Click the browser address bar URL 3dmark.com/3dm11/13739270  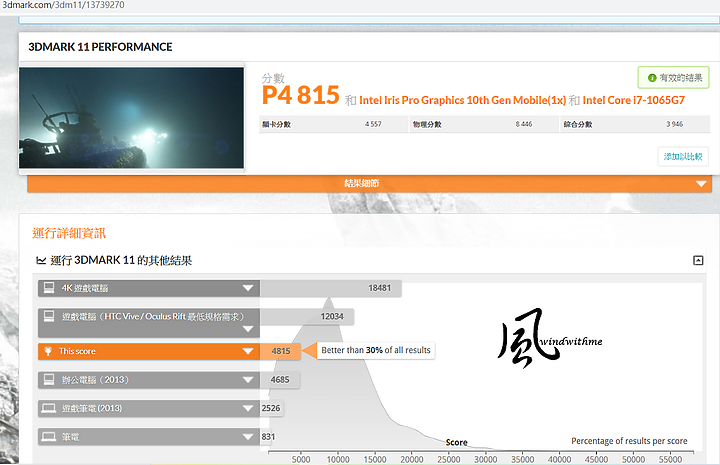click(x=63, y=5)
